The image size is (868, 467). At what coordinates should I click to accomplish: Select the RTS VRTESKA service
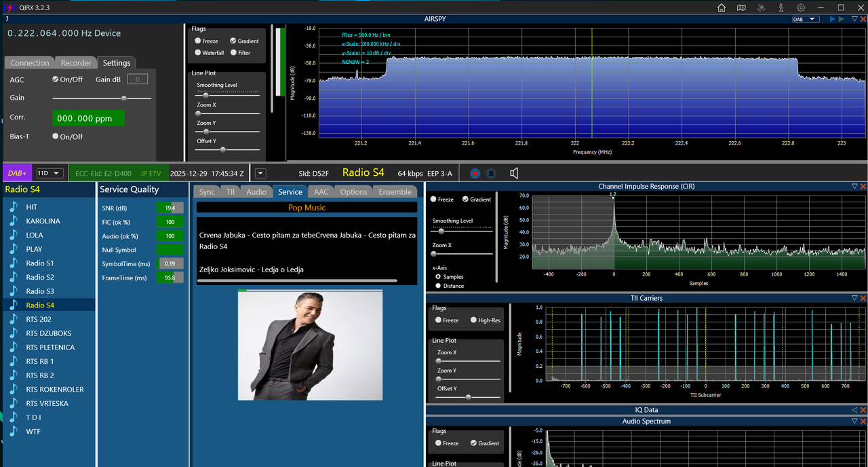pyautogui.click(x=49, y=403)
